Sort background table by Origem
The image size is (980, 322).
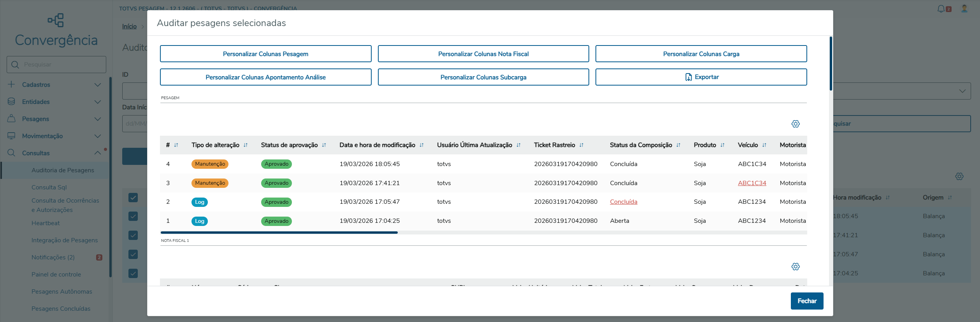[x=950, y=198]
